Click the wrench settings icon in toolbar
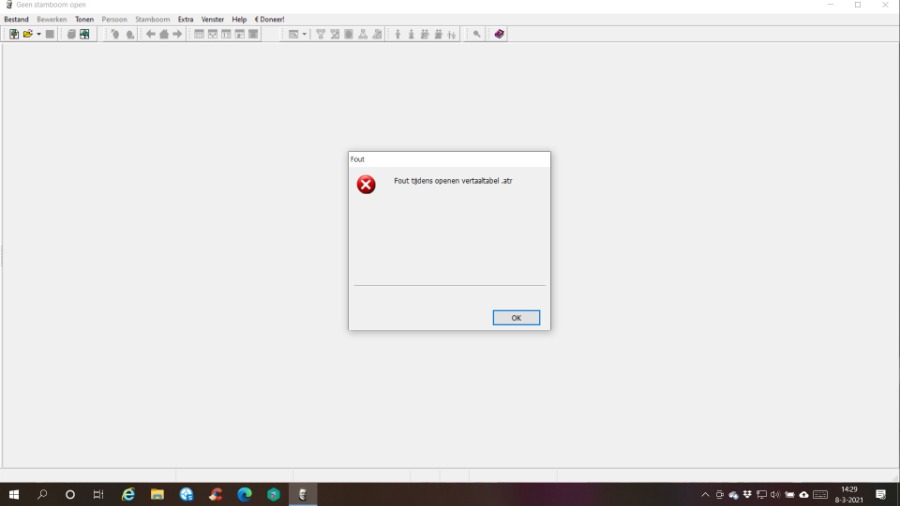 pyautogui.click(x=477, y=34)
